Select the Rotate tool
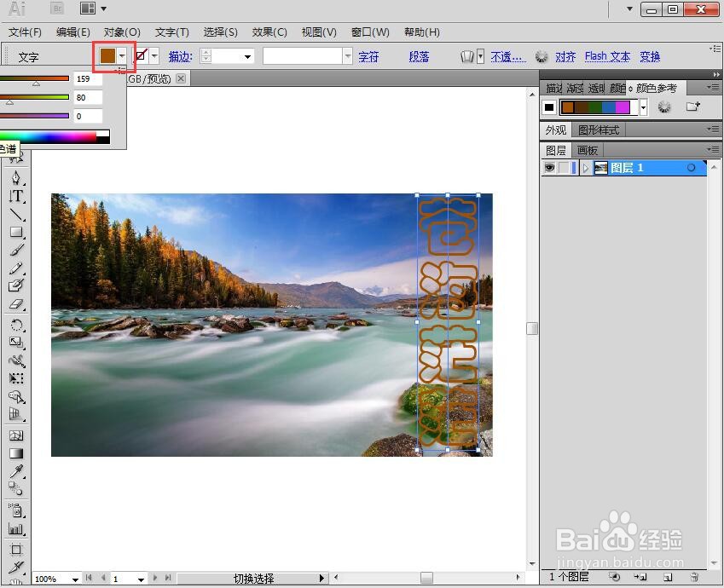 click(16, 326)
